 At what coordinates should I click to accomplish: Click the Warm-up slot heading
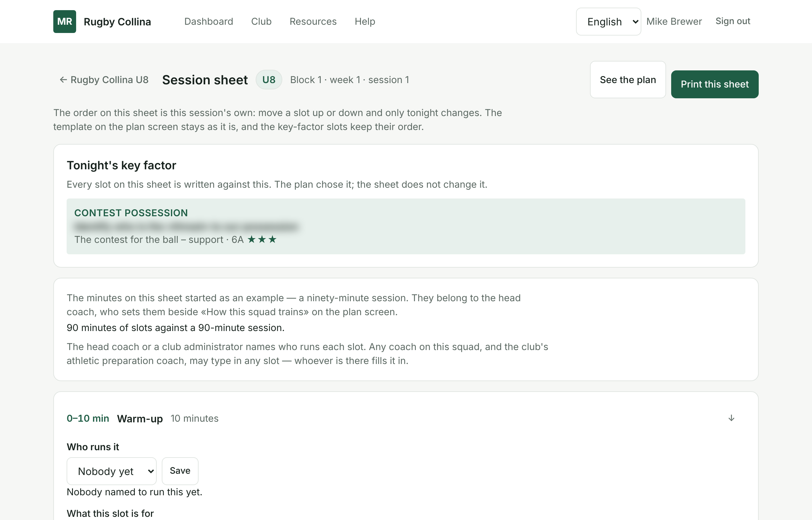pyautogui.click(x=140, y=419)
